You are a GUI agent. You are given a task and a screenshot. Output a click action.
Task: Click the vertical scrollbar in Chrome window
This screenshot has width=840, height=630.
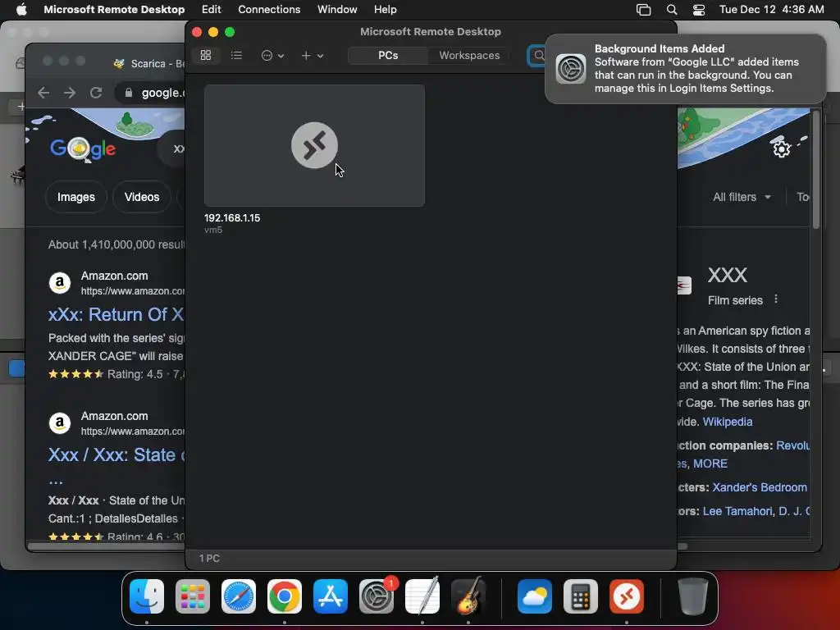[x=816, y=169]
